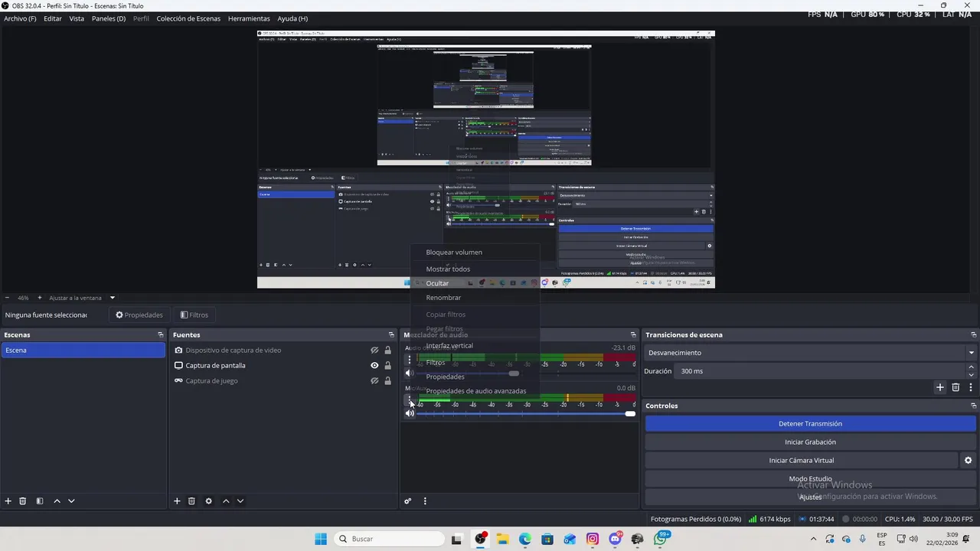This screenshot has width=980, height=551.
Task: Open Filtros button in source toolbar
Action: click(x=194, y=315)
